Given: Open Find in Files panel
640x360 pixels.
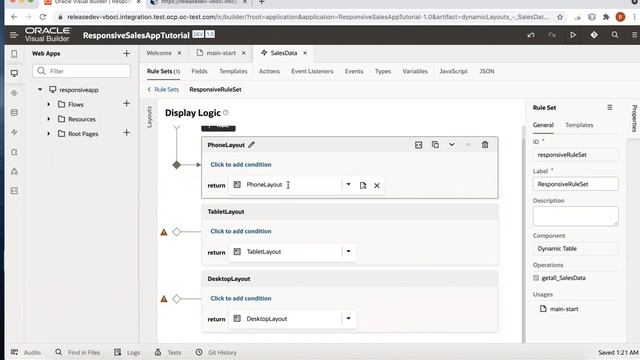Looking at the screenshot, I should [x=78, y=352].
